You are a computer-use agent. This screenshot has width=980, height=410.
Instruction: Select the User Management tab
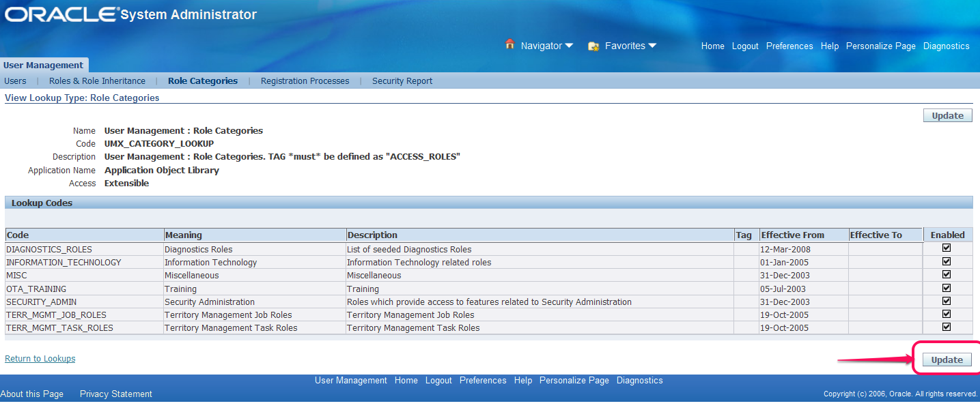(x=44, y=65)
